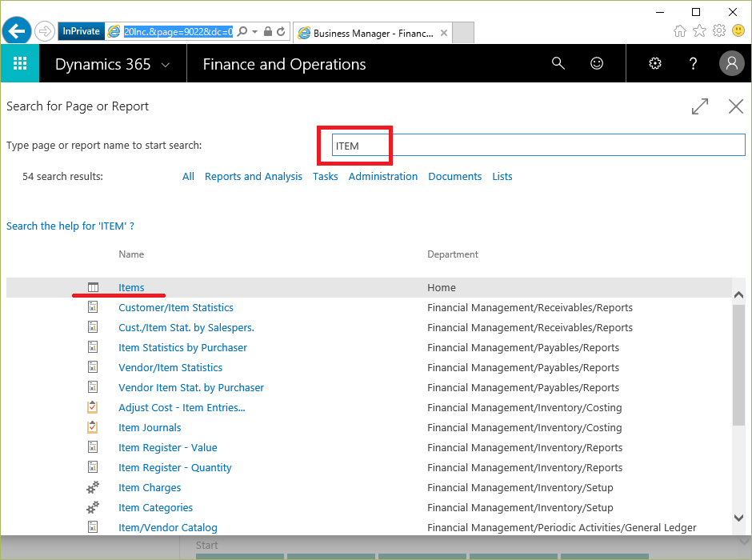Click report icon beside Vendor/Item Statistics
Viewport: 752px width, 560px height.
pyautogui.click(x=93, y=366)
